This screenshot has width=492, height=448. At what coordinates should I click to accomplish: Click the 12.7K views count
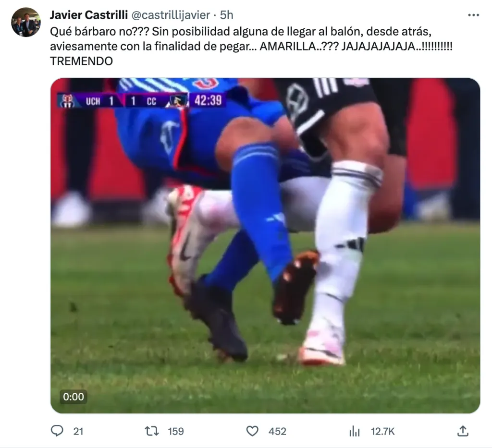pos(382,431)
